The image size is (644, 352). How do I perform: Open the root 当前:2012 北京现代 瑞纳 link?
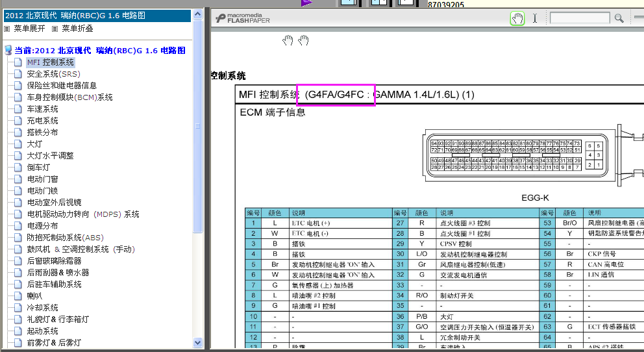pyautogui.click(x=100, y=51)
